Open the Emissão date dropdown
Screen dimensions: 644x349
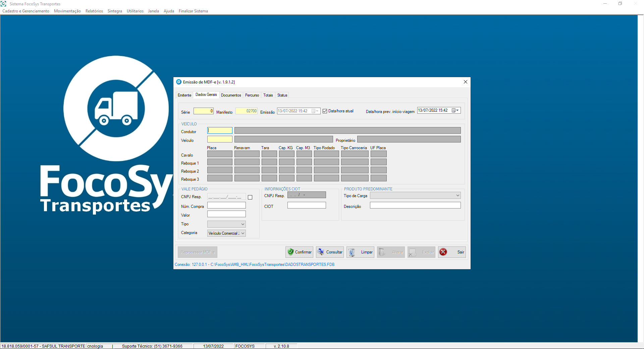pyautogui.click(x=317, y=111)
